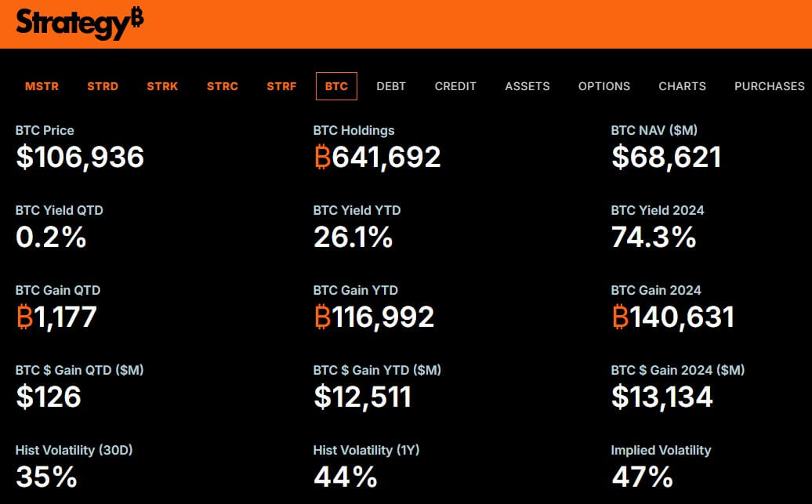Click the ₿ icon beside the BTC Gain YTD figure

tap(321, 317)
